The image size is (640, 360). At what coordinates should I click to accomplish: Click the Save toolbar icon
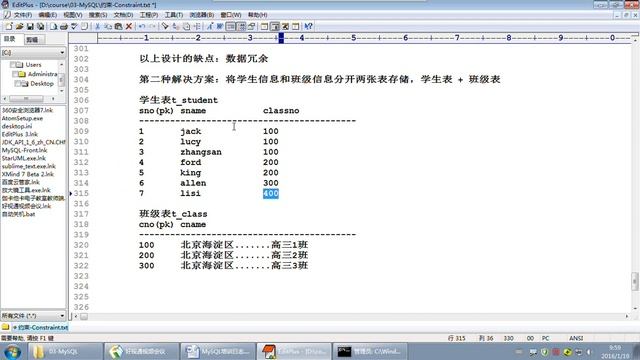(30, 27)
